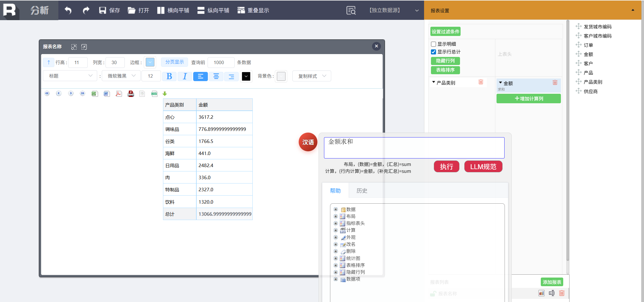Click the 执行 button
Screen dimensions: 644x302
[446, 167]
